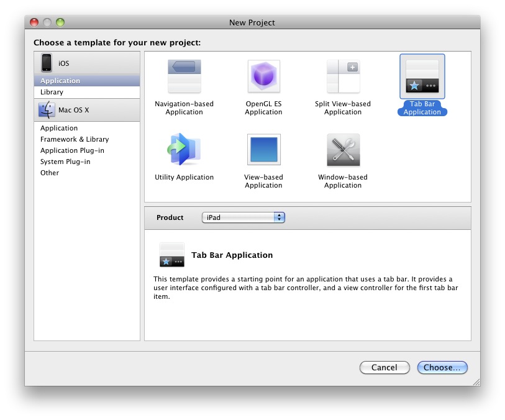Image resolution: width=505 pixels, height=420 pixels.
Task: Click the iPhone icon in iOS header
Action: tap(47, 63)
